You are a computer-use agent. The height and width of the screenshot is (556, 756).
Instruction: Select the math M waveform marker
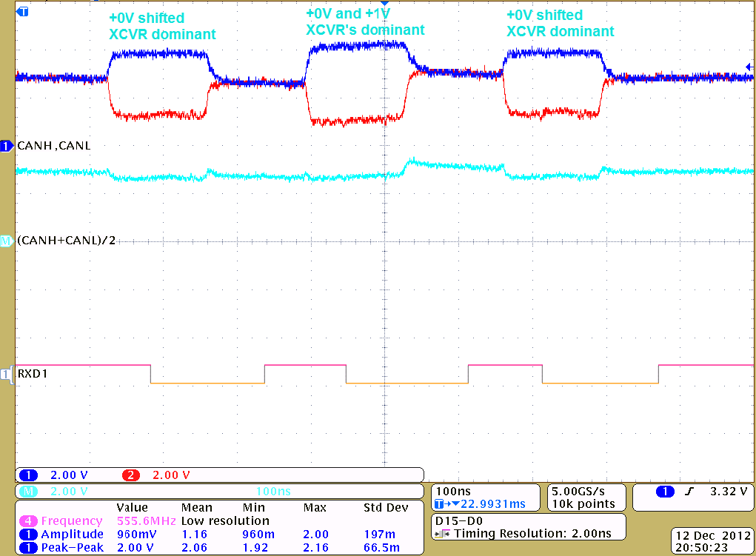pos(7,241)
